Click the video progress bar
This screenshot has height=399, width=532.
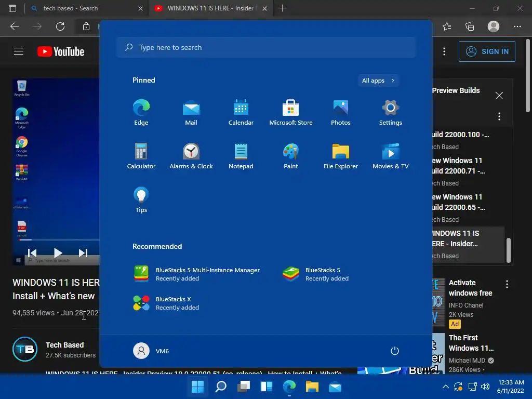[59, 240]
